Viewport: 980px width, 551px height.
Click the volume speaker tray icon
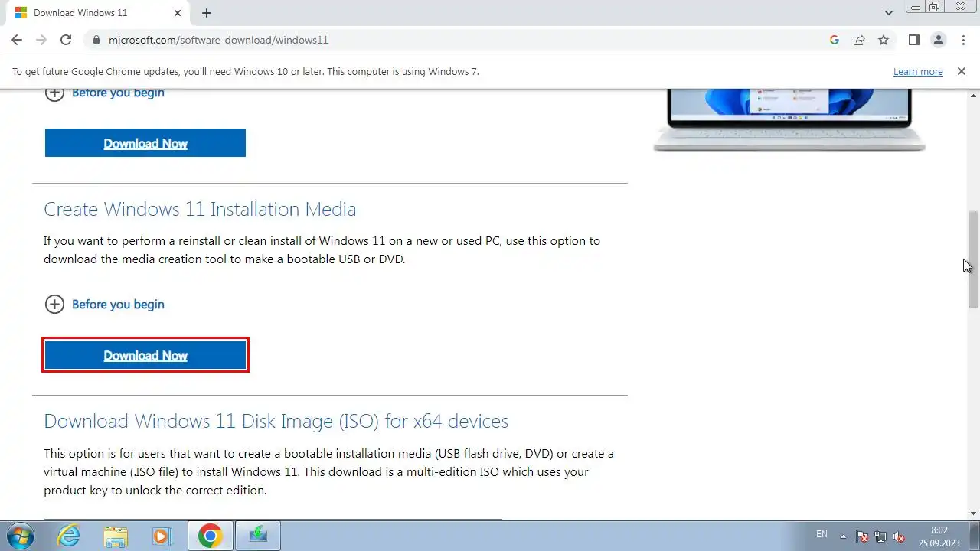[x=900, y=536]
